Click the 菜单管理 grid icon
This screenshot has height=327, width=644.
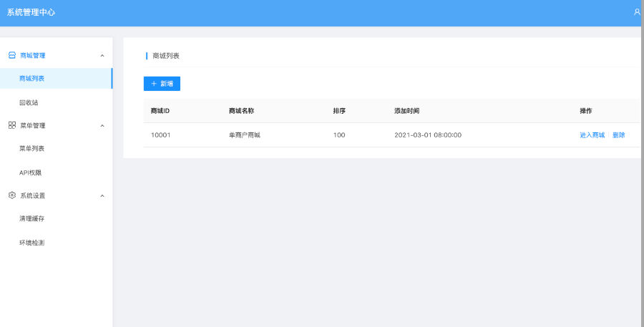click(12, 125)
